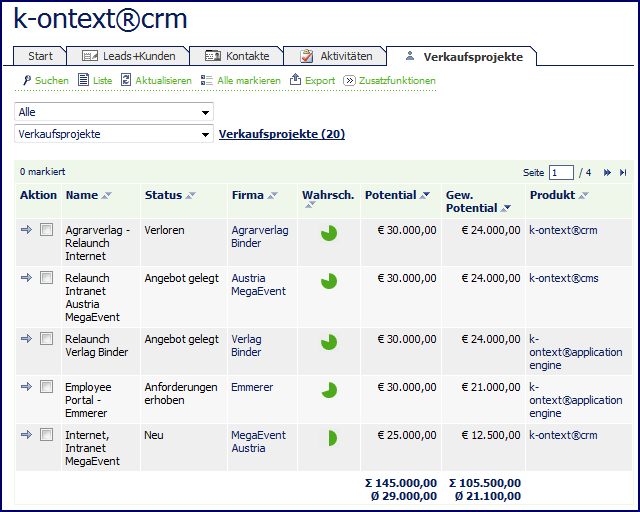Viewport: 640px width, 512px height.
Task: Switch to the Start tab
Action: pyautogui.click(x=40, y=56)
